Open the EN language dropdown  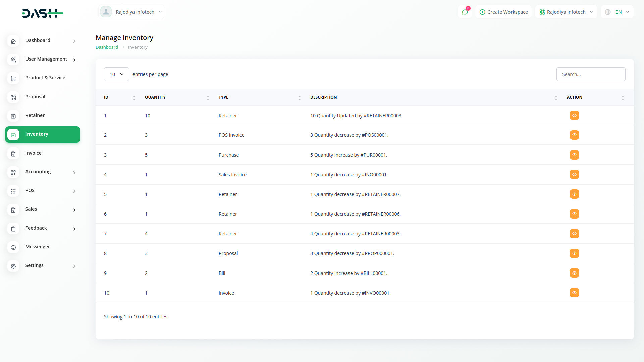coord(617,12)
